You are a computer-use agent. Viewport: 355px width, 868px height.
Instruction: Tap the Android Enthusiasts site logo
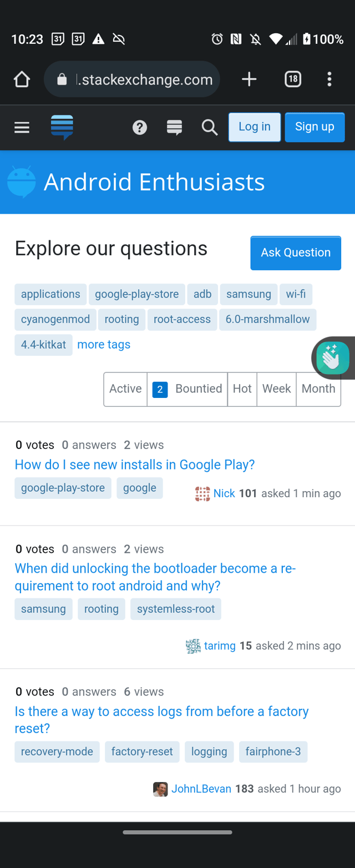(22, 182)
